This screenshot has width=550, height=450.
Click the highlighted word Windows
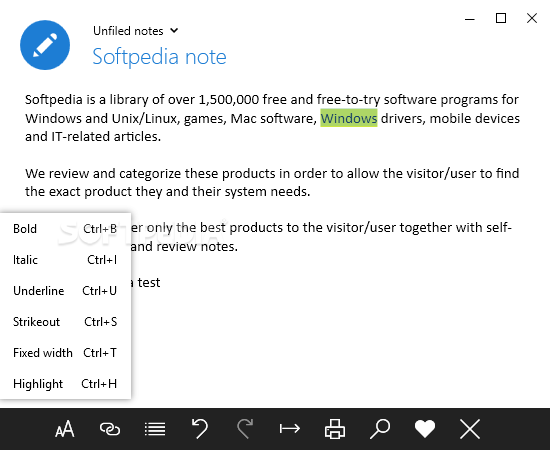coord(349,118)
